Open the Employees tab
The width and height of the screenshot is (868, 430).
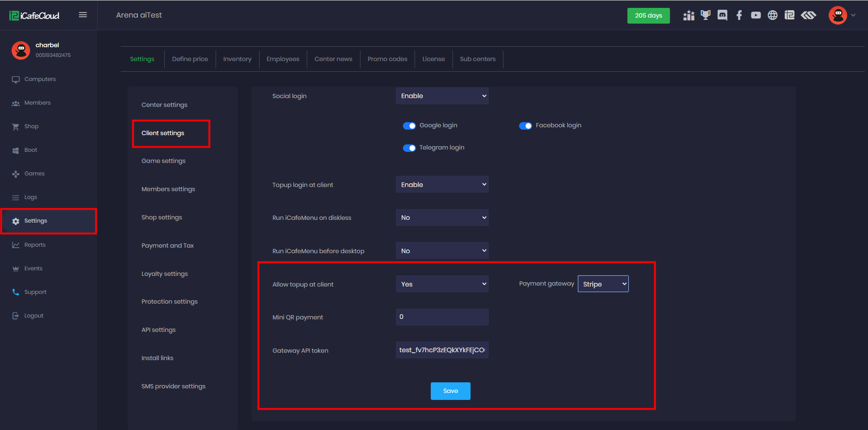[x=283, y=59]
